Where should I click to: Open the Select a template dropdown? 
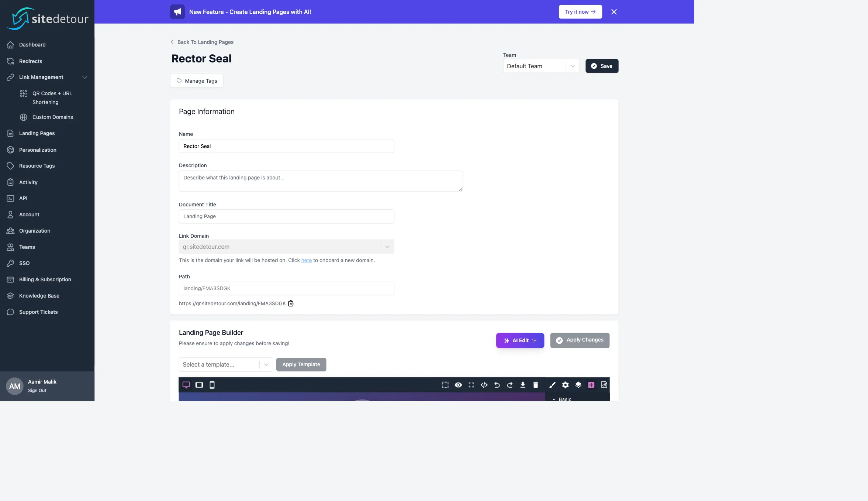pyautogui.click(x=225, y=364)
